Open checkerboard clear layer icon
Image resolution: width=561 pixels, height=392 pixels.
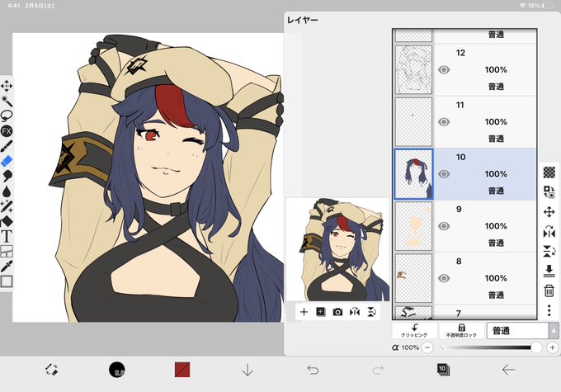[x=549, y=172]
